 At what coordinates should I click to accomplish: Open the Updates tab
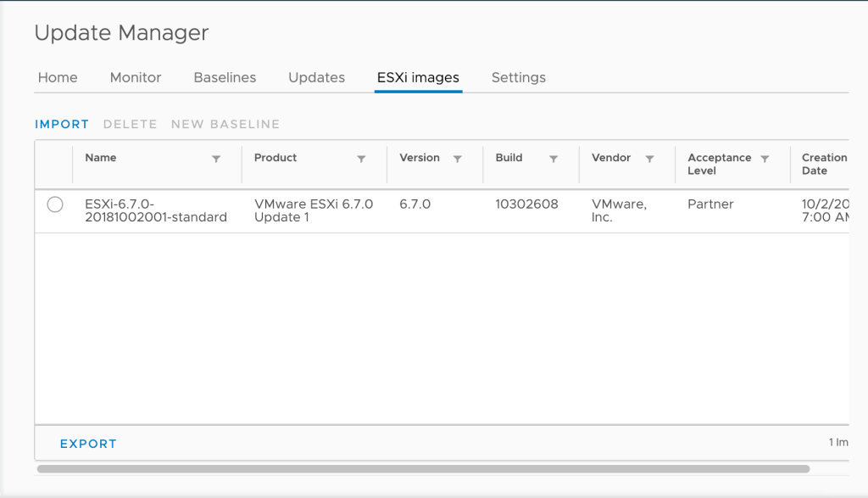pos(316,77)
